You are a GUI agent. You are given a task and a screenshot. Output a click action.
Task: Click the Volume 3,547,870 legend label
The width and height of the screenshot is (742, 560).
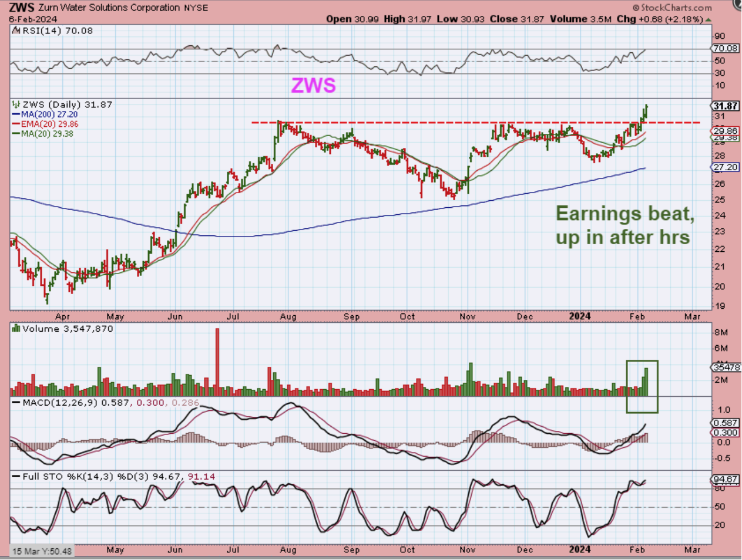[68, 329]
